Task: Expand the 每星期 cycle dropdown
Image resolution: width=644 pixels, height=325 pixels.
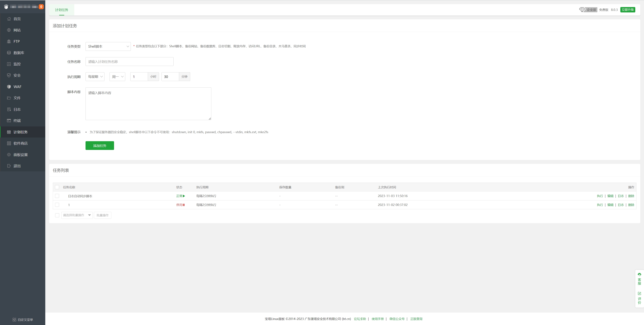Action: (x=95, y=77)
